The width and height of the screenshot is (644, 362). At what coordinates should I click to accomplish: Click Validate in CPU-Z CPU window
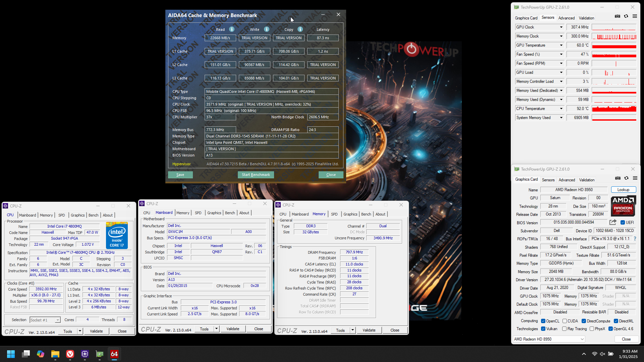click(96, 331)
